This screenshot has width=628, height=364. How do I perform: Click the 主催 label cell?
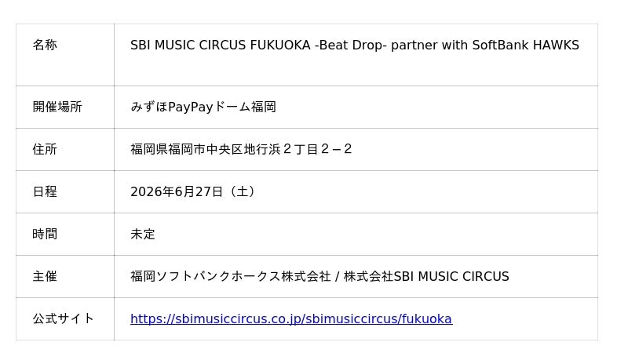(45, 276)
